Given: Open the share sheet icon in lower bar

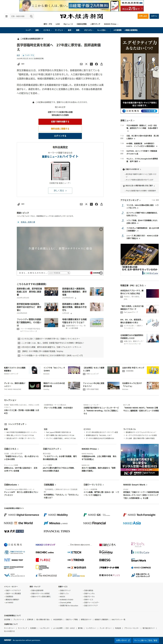Looking at the screenshot, I should (102, 204).
